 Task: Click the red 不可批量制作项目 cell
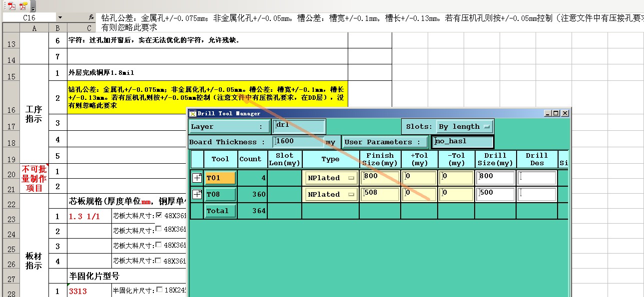click(34, 179)
